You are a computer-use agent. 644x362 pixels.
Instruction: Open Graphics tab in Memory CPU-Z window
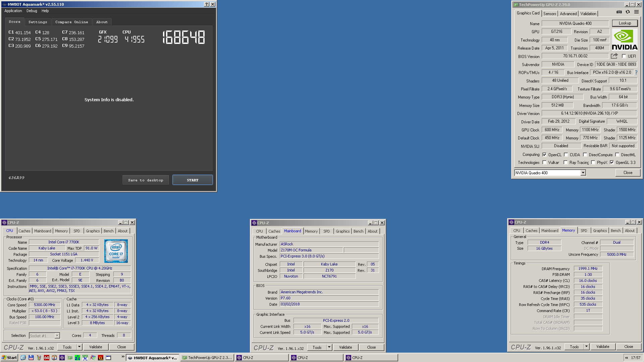click(x=600, y=231)
